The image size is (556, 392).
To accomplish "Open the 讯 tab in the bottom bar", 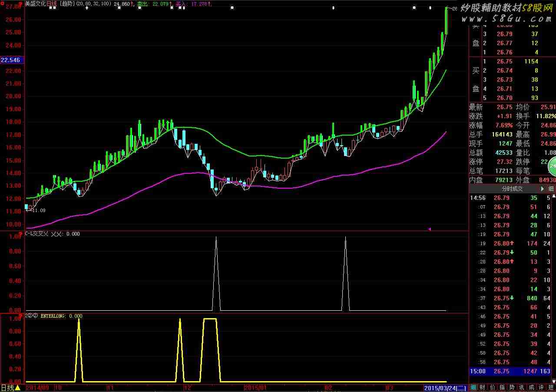I will [522, 387].
